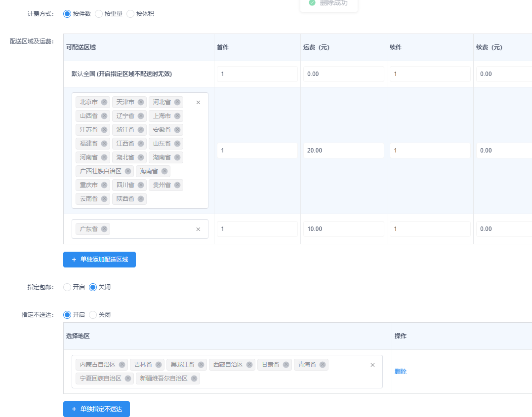This screenshot has width=532, height=417.
Task: Clear all no-delivery regions in selector
Action: (x=372, y=365)
